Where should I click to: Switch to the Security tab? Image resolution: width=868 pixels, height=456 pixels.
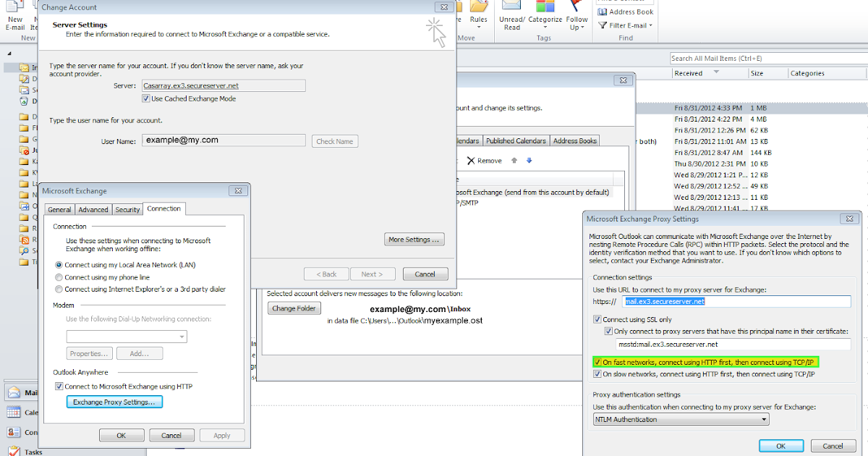127,209
